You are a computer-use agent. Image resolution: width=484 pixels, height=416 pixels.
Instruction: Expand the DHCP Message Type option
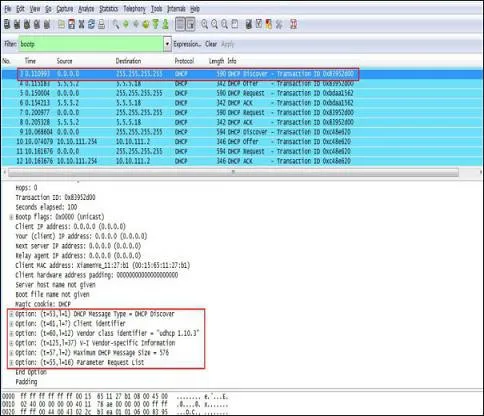[11, 314]
